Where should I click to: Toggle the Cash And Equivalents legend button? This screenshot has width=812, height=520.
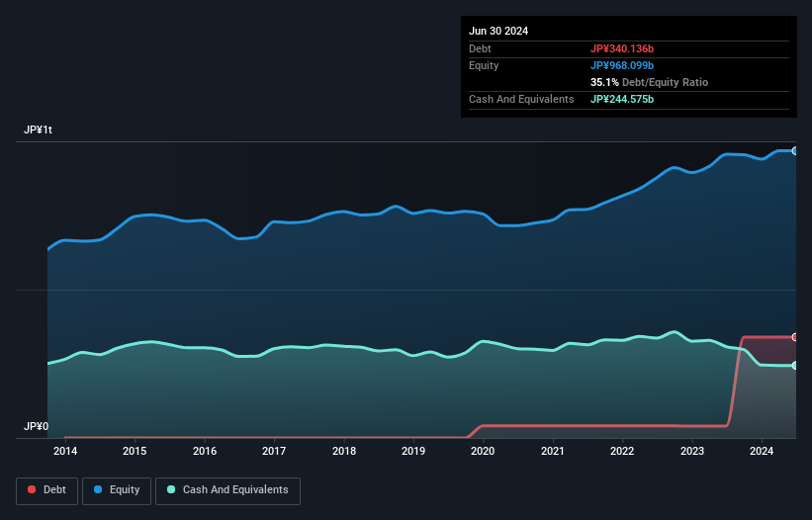(227, 490)
